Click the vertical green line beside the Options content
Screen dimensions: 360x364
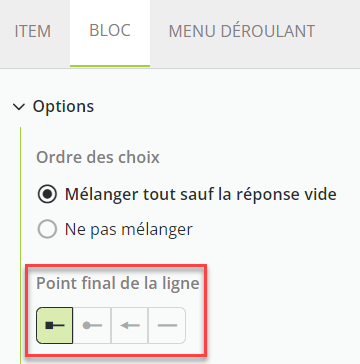20,245
